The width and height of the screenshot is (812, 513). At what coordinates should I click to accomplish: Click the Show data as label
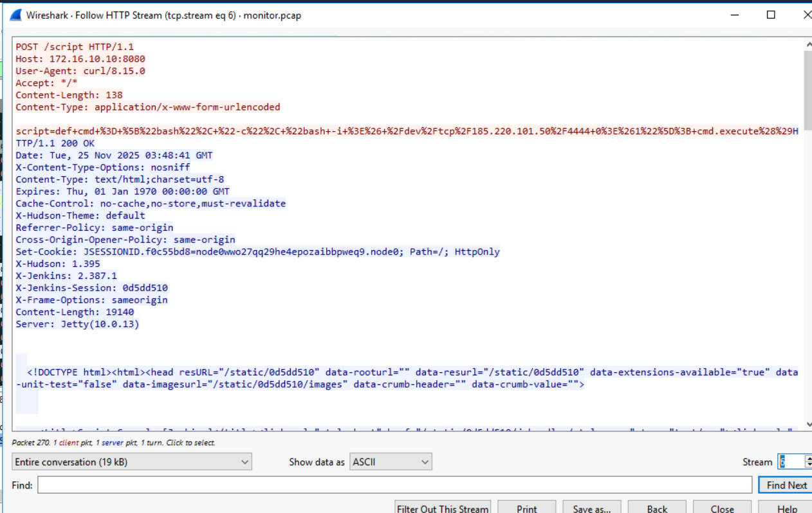tap(317, 462)
